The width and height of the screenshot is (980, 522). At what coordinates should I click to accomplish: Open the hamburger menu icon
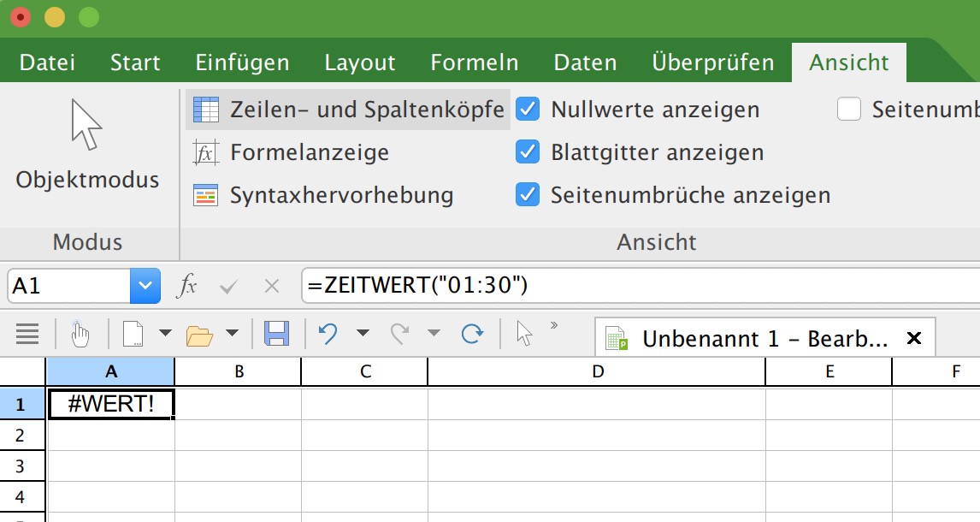point(27,334)
